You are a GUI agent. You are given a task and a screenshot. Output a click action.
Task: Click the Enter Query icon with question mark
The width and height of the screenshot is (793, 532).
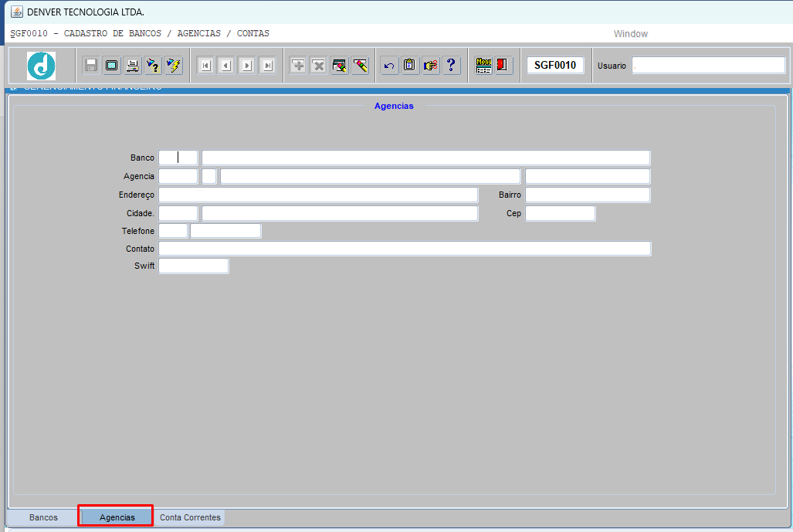[x=153, y=66]
